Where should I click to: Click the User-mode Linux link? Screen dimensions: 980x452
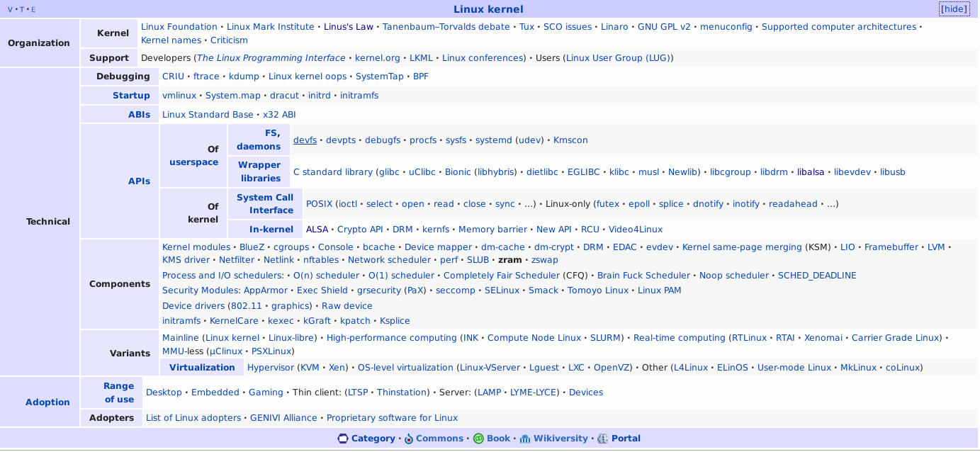(x=794, y=368)
